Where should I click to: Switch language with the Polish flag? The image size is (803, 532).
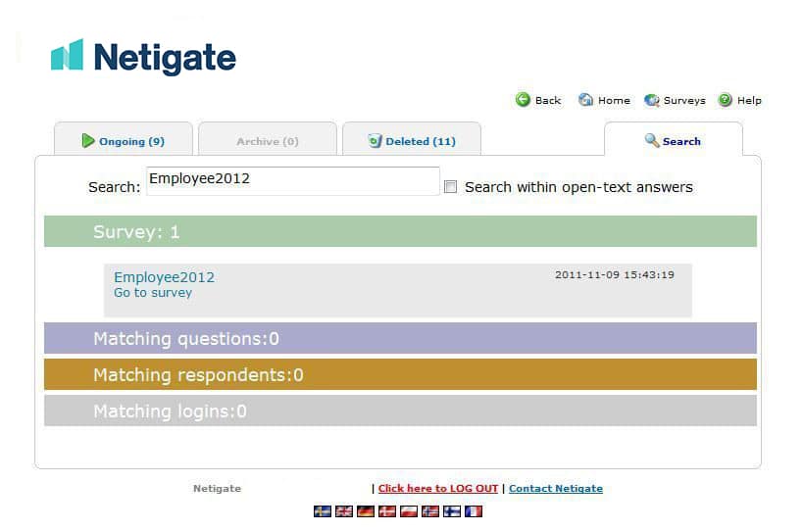[x=408, y=511]
